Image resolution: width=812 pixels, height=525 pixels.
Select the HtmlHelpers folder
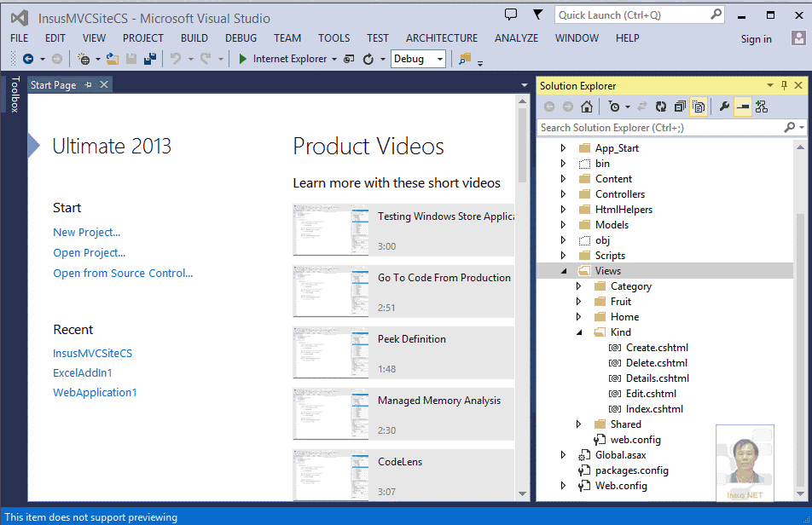pyautogui.click(x=623, y=210)
